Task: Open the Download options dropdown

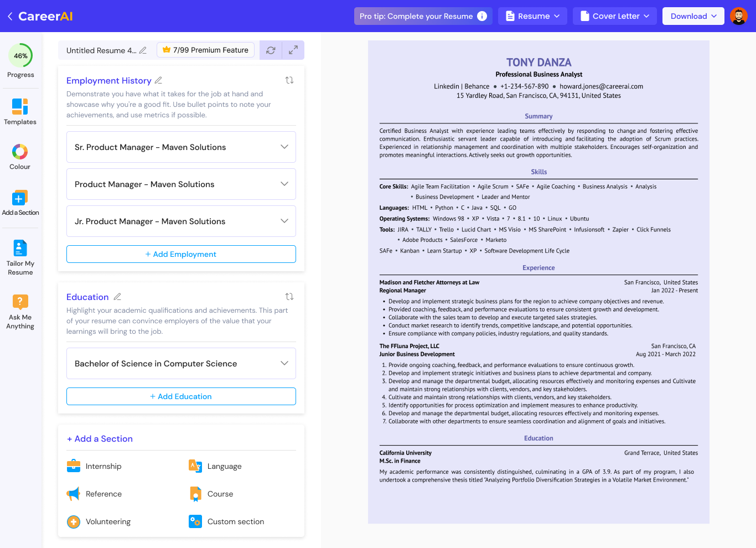Action: (x=693, y=15)
